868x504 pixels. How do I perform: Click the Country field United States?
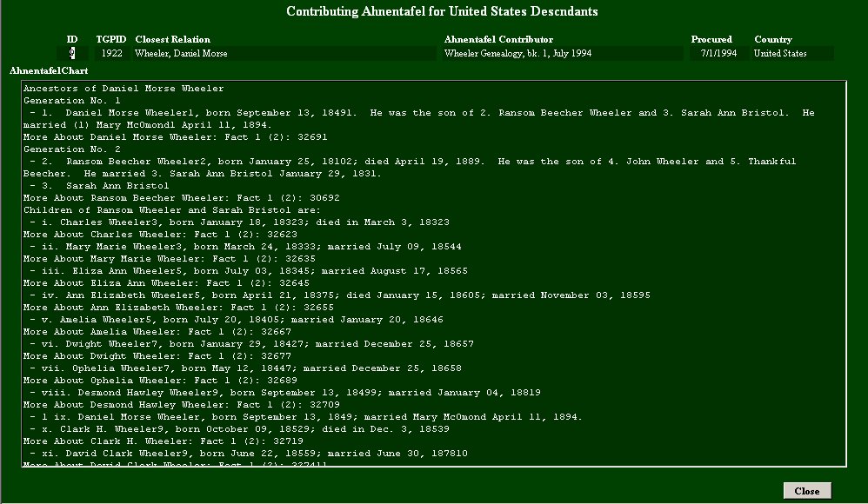[x=792, y=53]
